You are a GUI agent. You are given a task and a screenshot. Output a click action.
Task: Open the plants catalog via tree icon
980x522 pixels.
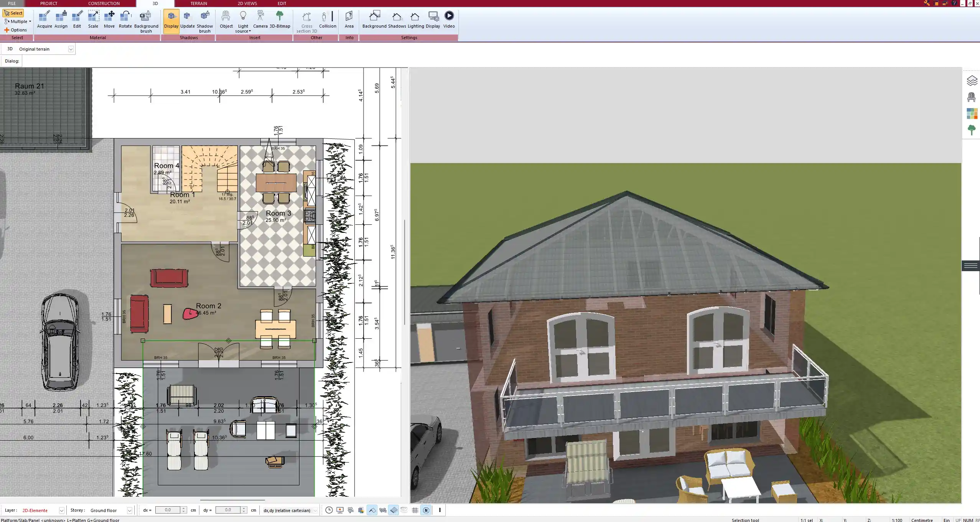(971, 129)
